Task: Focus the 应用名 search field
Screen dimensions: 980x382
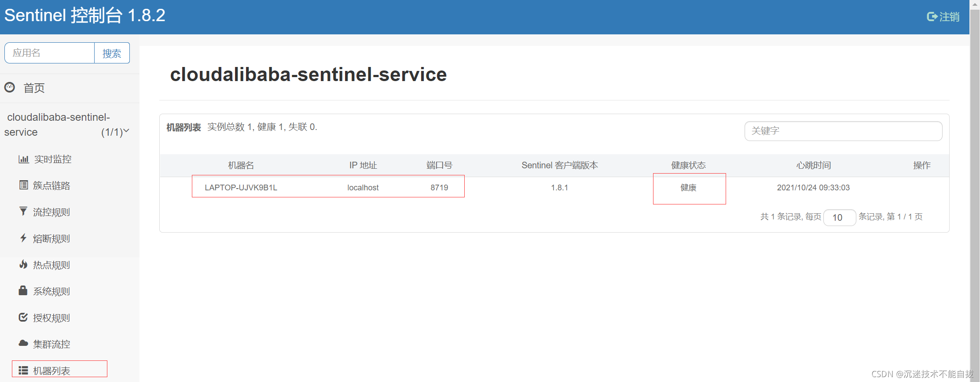Action: tap(49, 53)
